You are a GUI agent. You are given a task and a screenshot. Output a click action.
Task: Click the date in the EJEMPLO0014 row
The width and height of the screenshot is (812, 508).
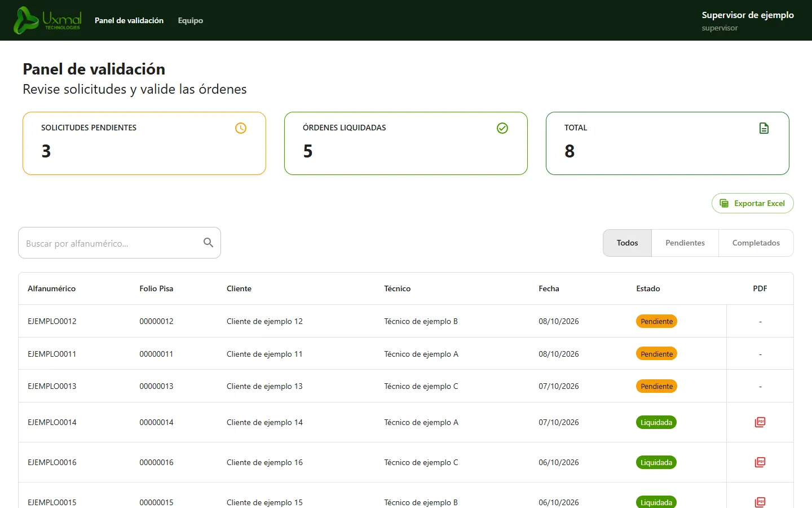(559, 422)
